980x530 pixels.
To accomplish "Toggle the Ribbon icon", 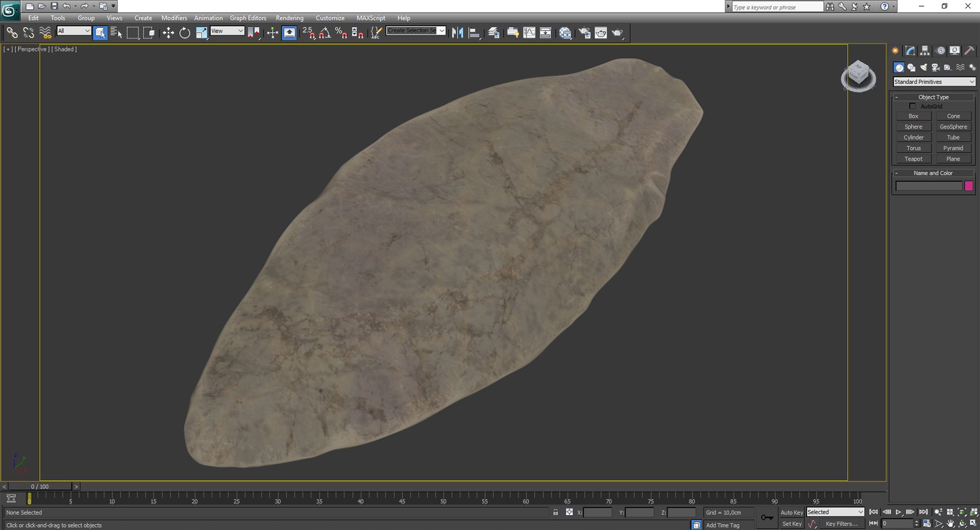I will tap(512, 33).
